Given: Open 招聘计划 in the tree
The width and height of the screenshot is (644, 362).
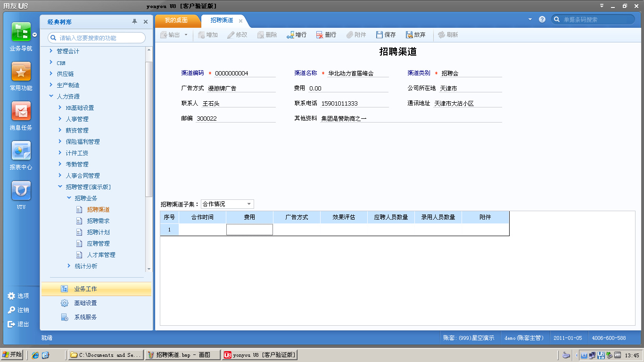Looking at the screenshot, I should coord(98,232).
